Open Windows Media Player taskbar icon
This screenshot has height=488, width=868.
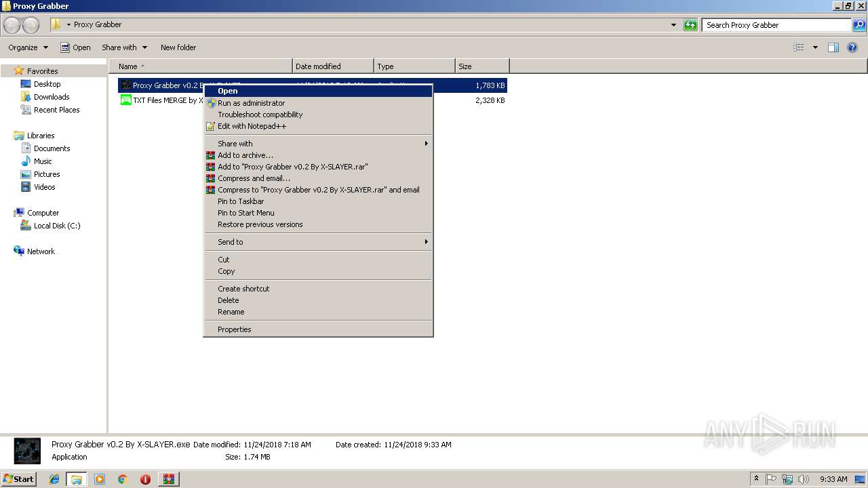100,479
